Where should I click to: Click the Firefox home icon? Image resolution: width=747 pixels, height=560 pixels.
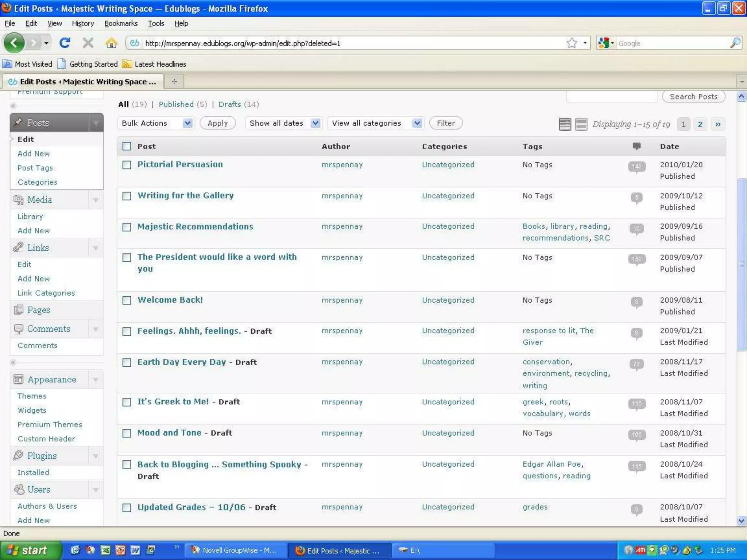(111, 43)
